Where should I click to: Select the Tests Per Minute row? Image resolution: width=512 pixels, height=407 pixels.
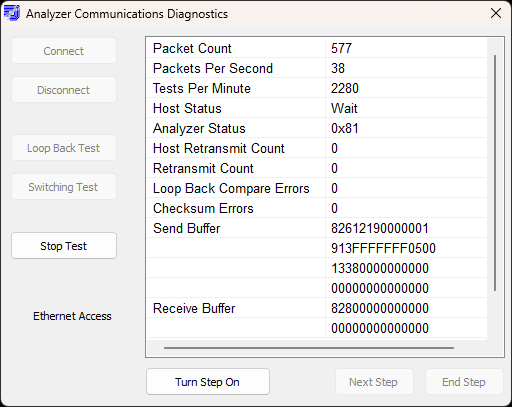[x=317, y=88]
